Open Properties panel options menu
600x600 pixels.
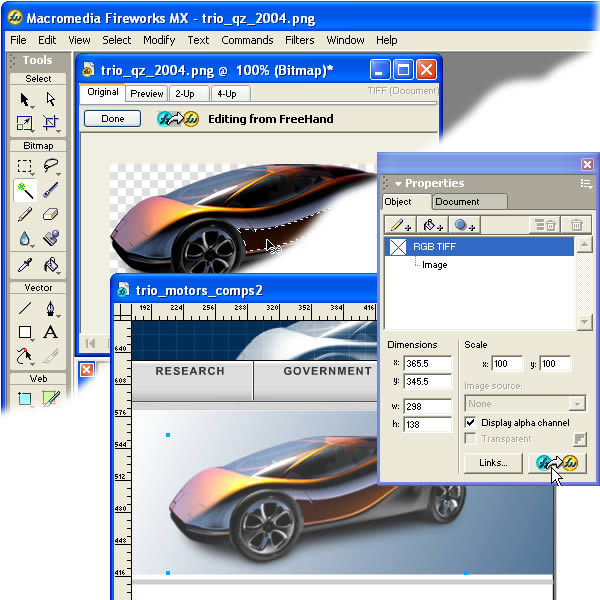pos(586,184)
